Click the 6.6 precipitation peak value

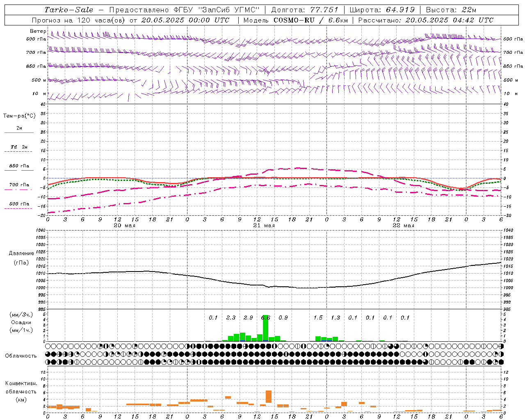(265, 317)
